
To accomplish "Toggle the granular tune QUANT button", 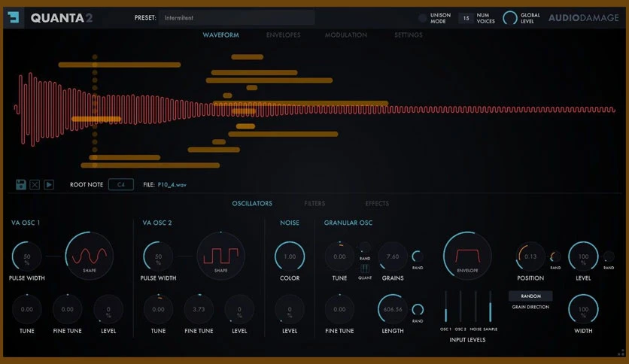I will pos(365,268).
